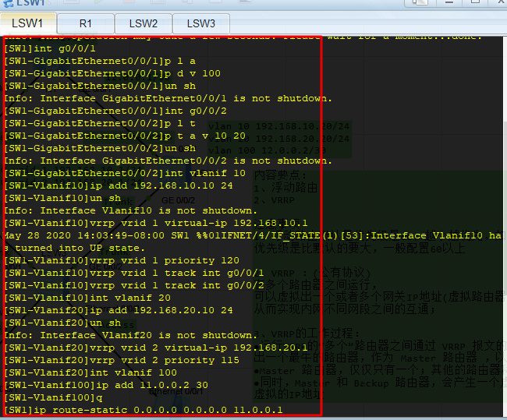Click the '[SW1]int g0/0/1' command line
The height and width of the screenshot is (420, 507).
click(50, 48)
